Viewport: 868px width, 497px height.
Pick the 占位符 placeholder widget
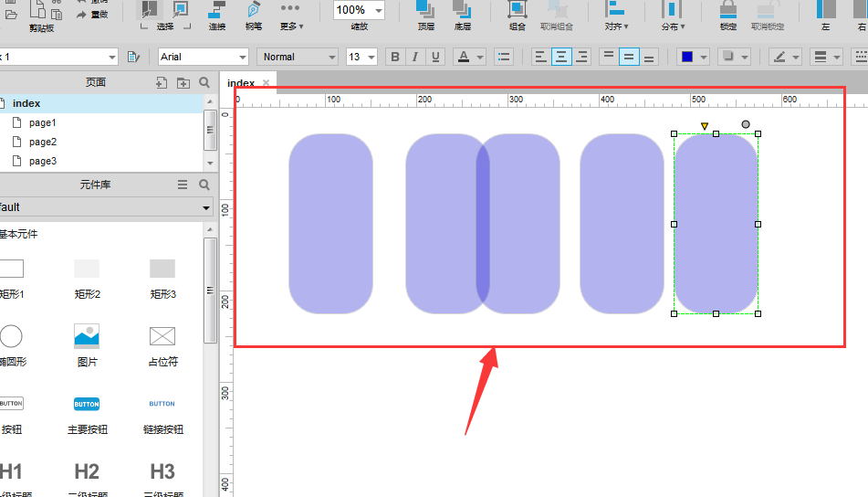pos(162,346)
